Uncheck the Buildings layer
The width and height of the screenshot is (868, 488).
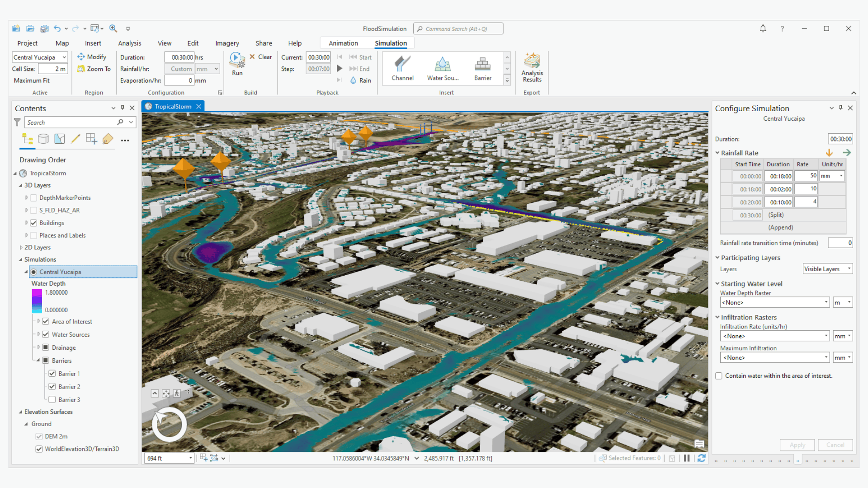click(x=33, y=223)
